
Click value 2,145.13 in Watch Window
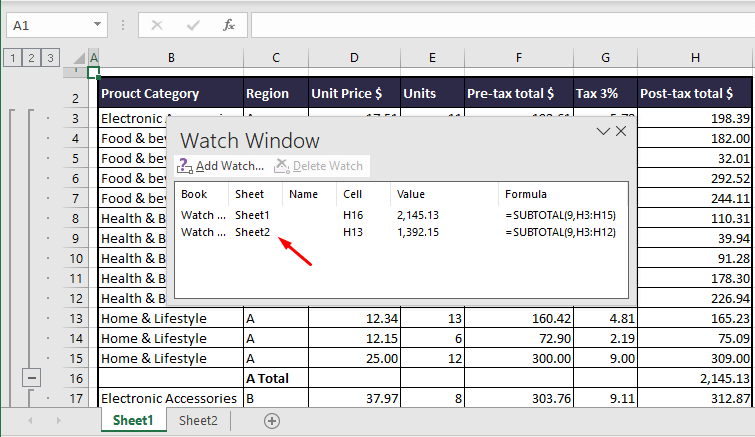click(418, 215)
